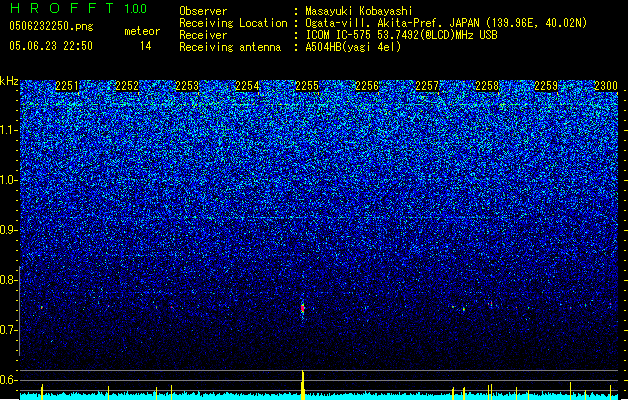The height and width of the screenshot is (400, 629).
Task: Click the 2256 time marker
Action: point(367,86)
